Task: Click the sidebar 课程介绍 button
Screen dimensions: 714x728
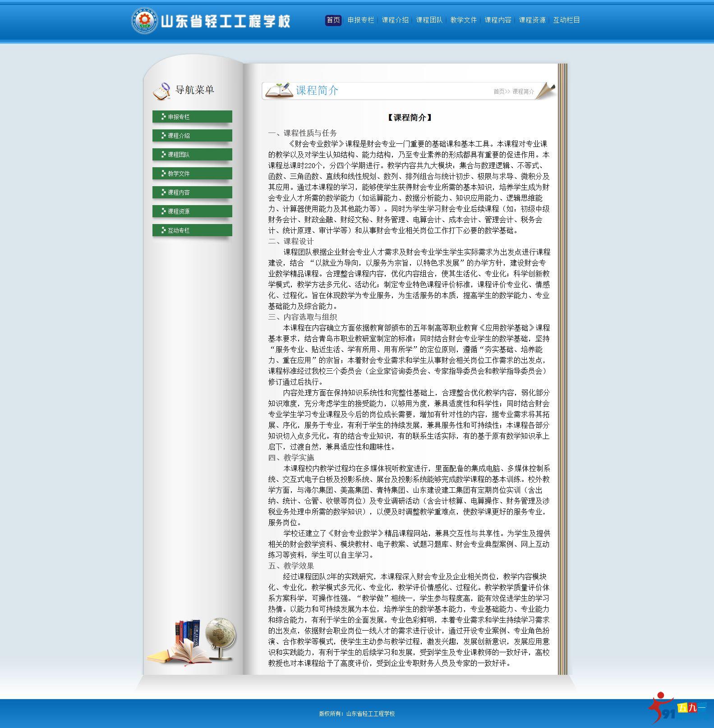Action: pos(192,136)
